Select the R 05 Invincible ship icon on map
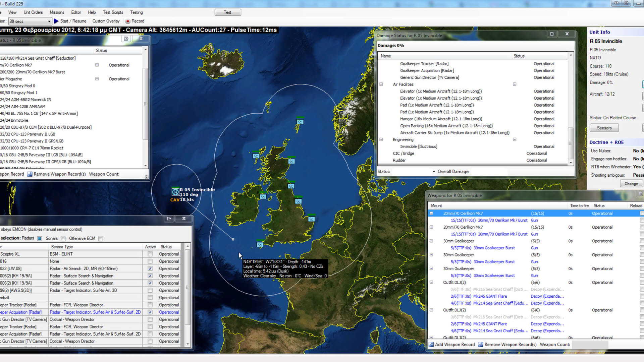Image resolution: width=644 pixels, height=362 pixels. [x=175, y=192]
